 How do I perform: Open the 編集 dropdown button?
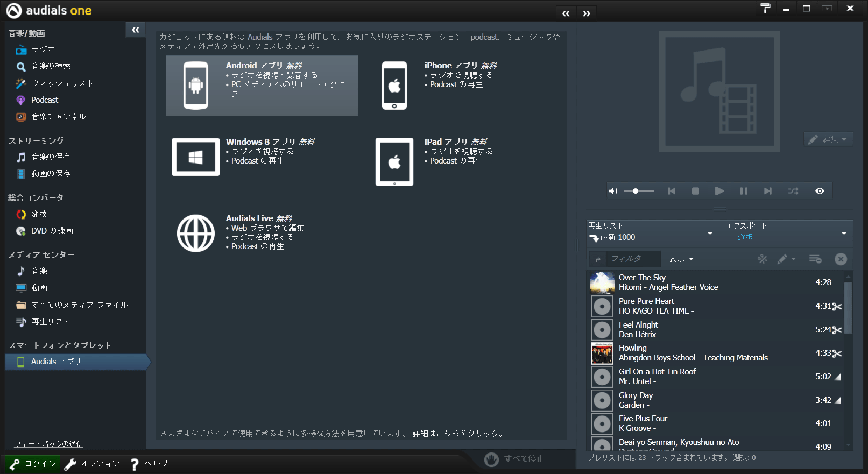coord(828,139)
